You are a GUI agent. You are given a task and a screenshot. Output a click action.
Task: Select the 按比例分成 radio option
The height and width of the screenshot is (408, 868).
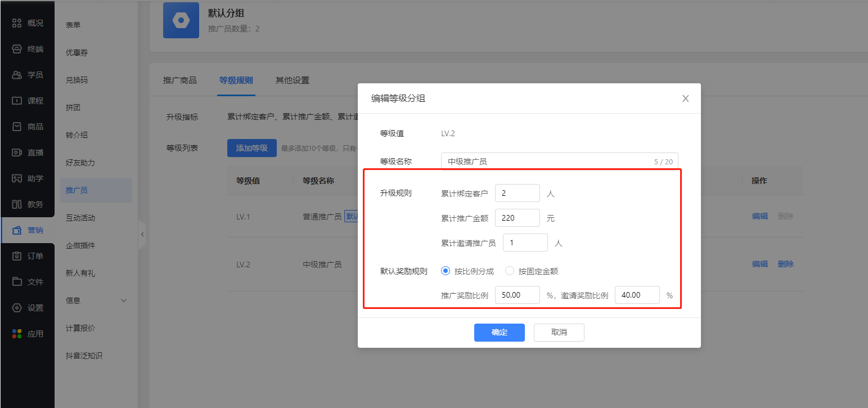click(446, 271)
